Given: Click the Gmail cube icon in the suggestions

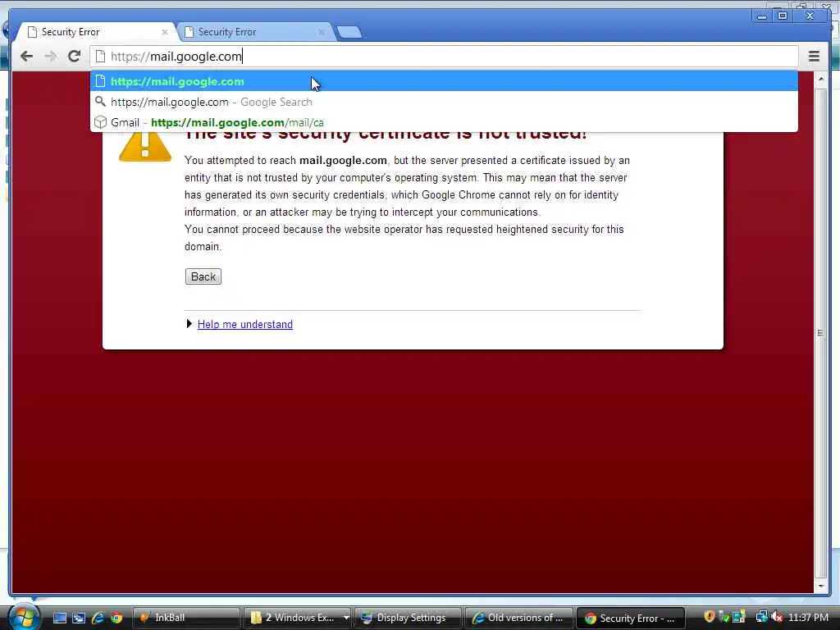Looking at the screenshot, I should (100, 122).
